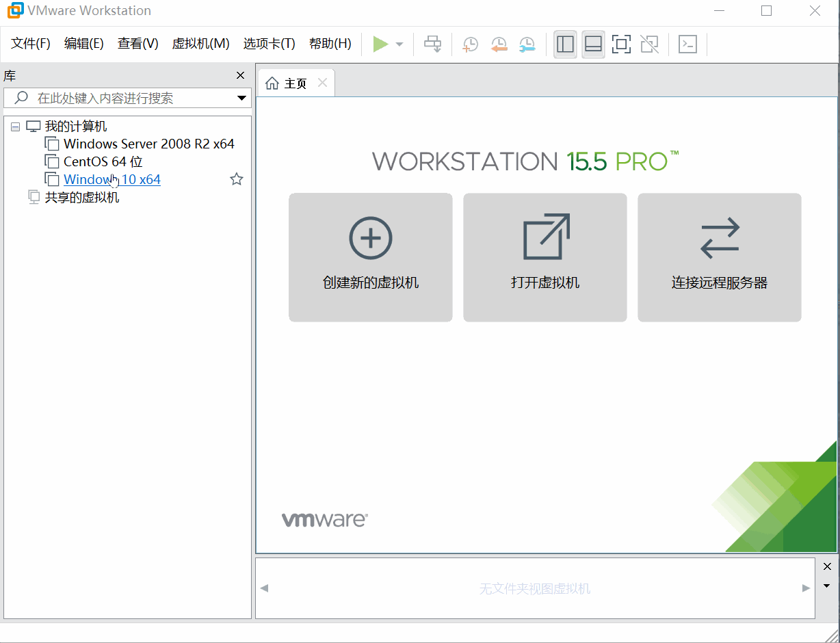Maximize the VMware Workstation window
Viewport: 840px width, 643px height.
pyautogui.click(x=766, y=11)
